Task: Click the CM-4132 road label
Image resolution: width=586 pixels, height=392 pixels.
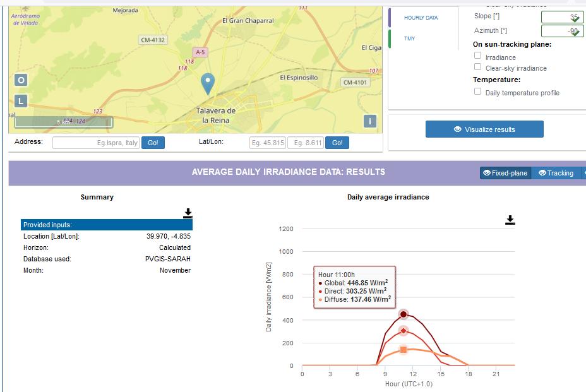Action: [x=153, y=40]
